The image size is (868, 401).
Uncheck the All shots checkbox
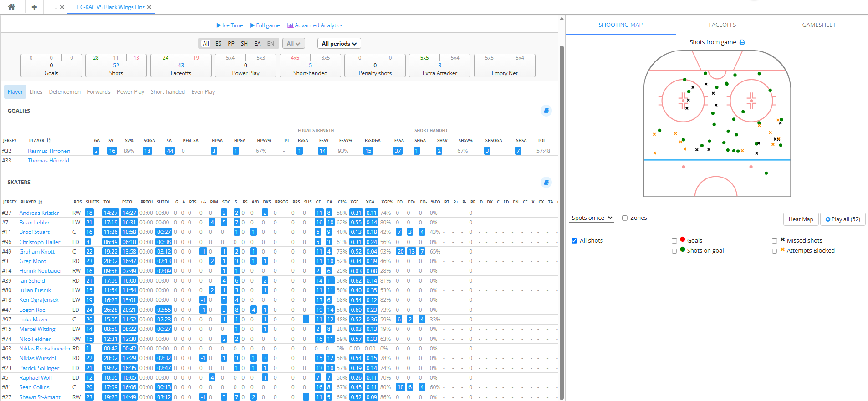point(574,241)
